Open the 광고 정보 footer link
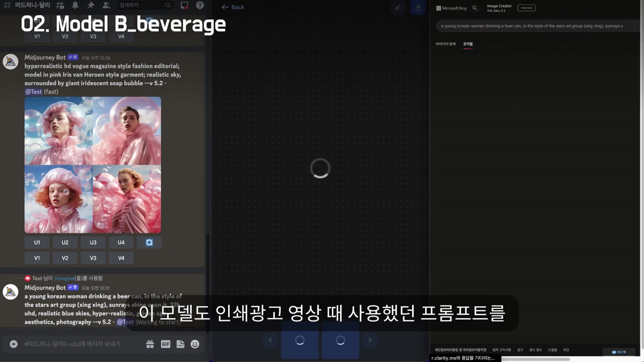644x362 pixels. coord(535,350)
